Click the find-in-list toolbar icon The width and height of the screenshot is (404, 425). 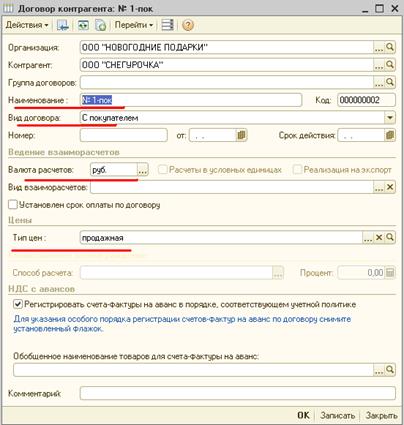point(63,25)
